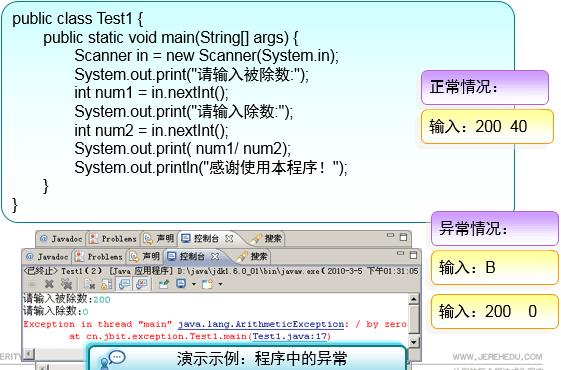
Task: Select the 声明 tab in rear panel
Action: [x=158, y=238]
